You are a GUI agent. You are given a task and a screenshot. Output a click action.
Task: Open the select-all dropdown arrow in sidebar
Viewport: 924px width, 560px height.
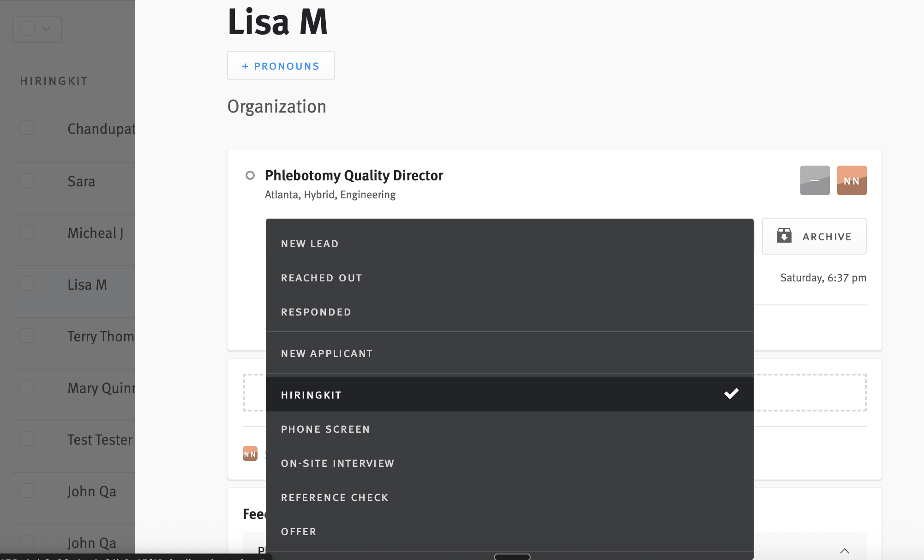tap(47, 29)
